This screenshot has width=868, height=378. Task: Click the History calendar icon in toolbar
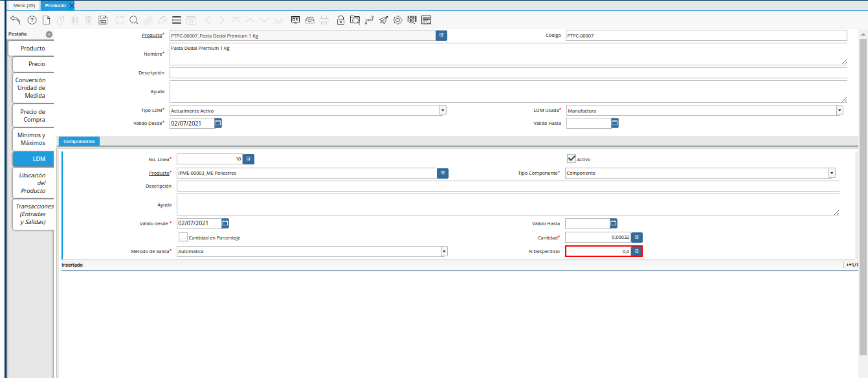tap(190, 20)
